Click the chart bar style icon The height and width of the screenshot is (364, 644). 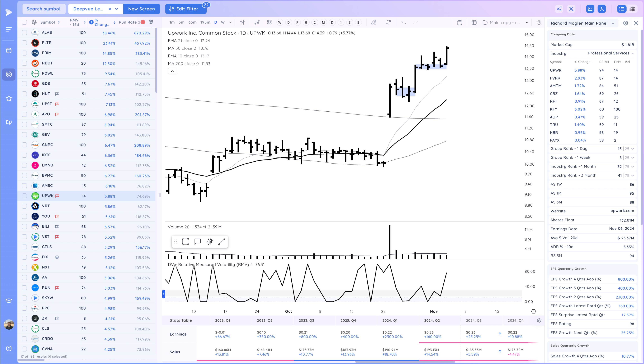pyautogui.click(x=242, y=22)
